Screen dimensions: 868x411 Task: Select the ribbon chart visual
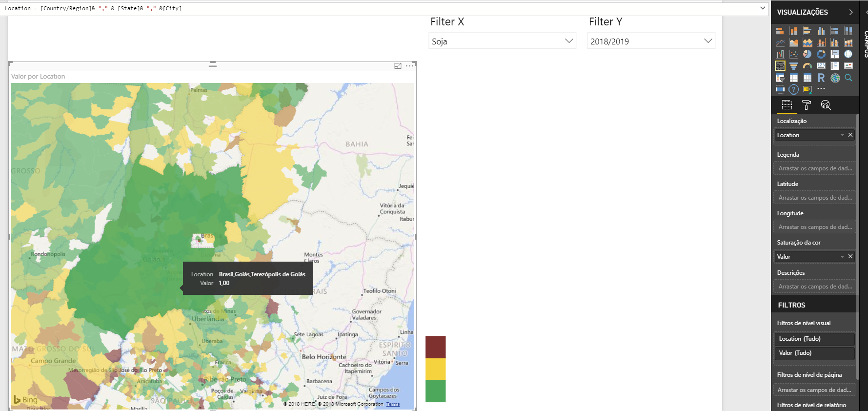tap(848, 42)
